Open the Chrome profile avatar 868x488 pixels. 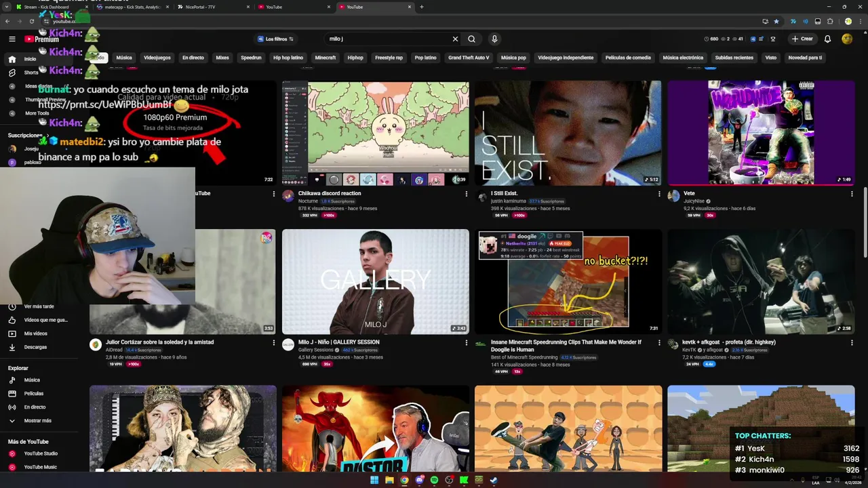848,21
